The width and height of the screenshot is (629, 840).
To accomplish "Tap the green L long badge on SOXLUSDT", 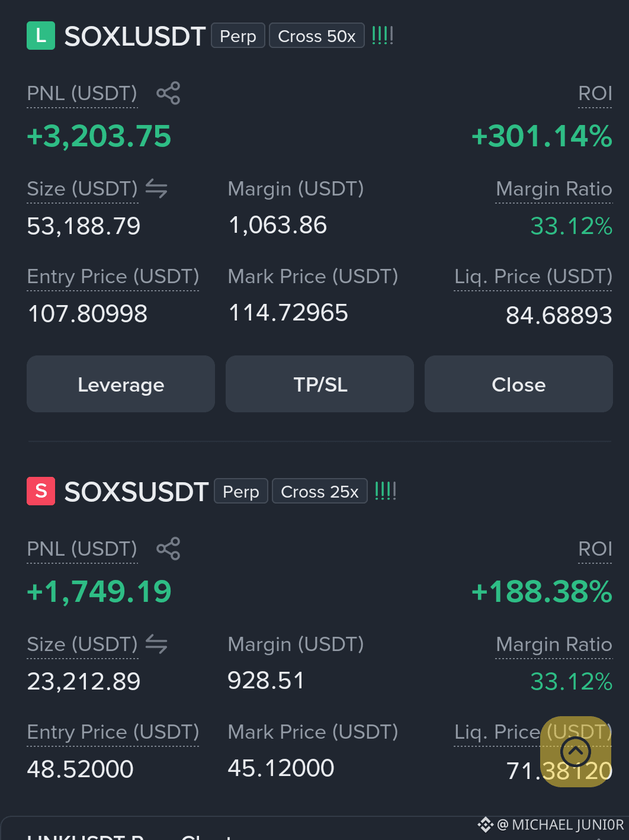I will 41,36.
